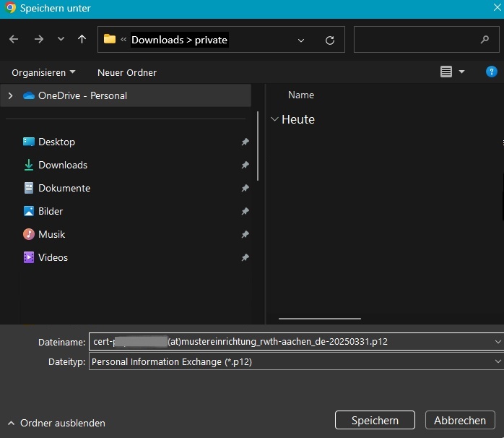
Task: Go up one folder level
Action: pos(82,40)
